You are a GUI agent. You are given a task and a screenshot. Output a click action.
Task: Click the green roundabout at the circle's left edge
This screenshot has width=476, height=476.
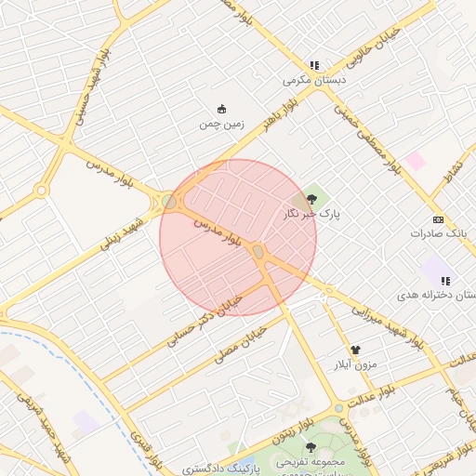(169, 202)
